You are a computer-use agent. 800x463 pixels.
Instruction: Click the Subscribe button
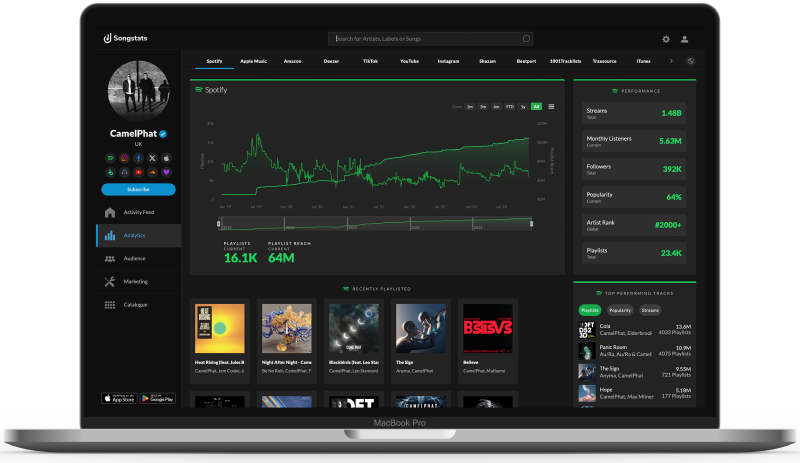(138, 189)
